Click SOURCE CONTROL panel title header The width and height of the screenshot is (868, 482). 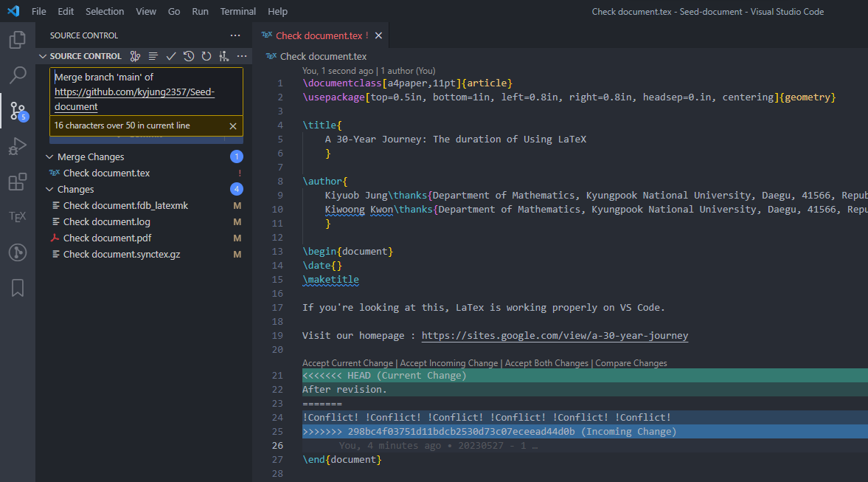point(84,35)
